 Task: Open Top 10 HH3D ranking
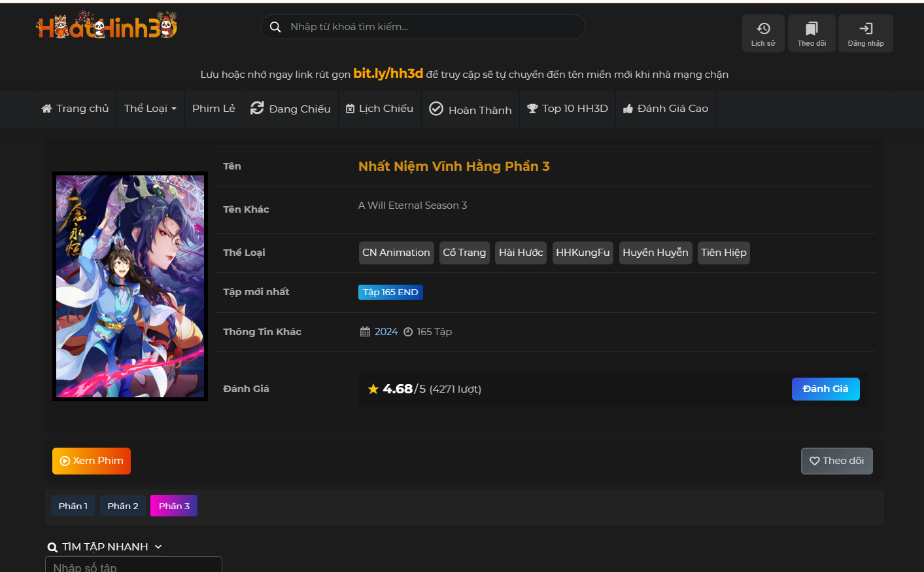pos(568,109)
